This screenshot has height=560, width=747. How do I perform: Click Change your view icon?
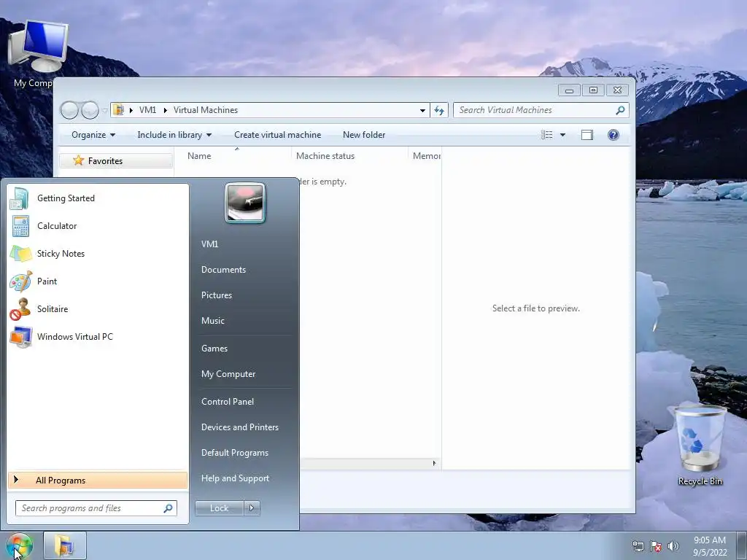(547, 135)
